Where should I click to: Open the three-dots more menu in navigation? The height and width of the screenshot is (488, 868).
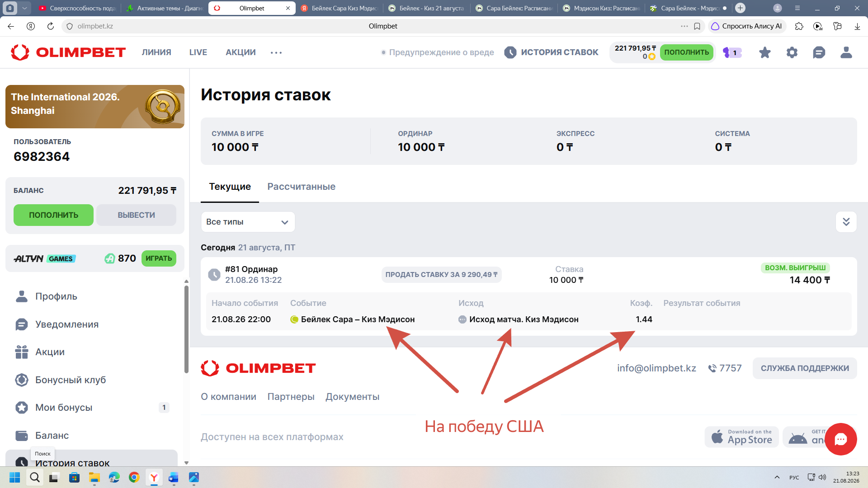point(276,53)
